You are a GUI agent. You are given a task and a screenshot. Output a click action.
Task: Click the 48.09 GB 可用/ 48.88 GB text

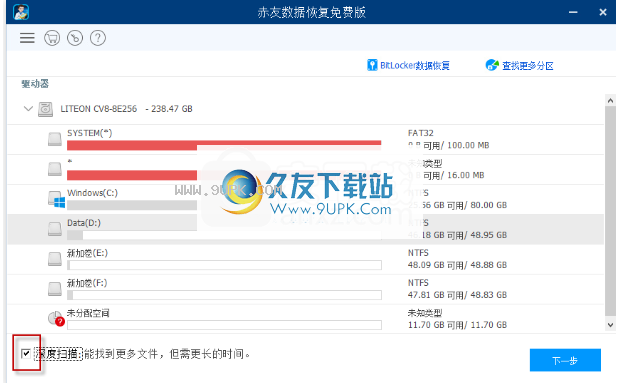pos(457,265)
